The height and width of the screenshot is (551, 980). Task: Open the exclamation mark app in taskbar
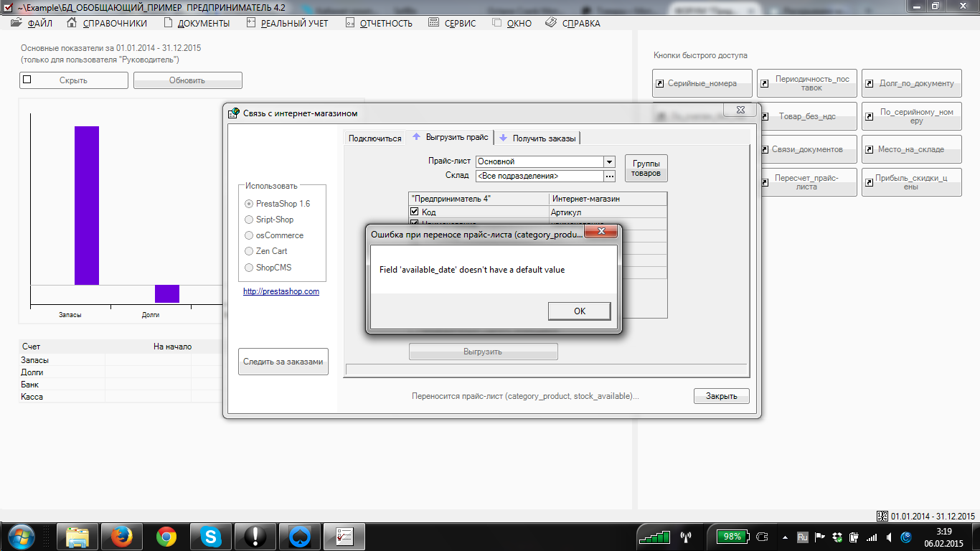point(255,536)
